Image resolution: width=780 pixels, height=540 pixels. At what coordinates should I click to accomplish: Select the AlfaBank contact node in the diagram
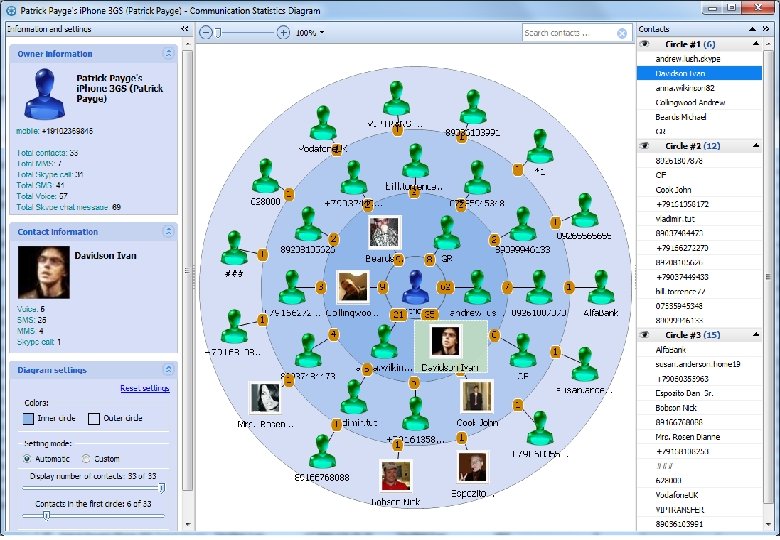point(601,287)
